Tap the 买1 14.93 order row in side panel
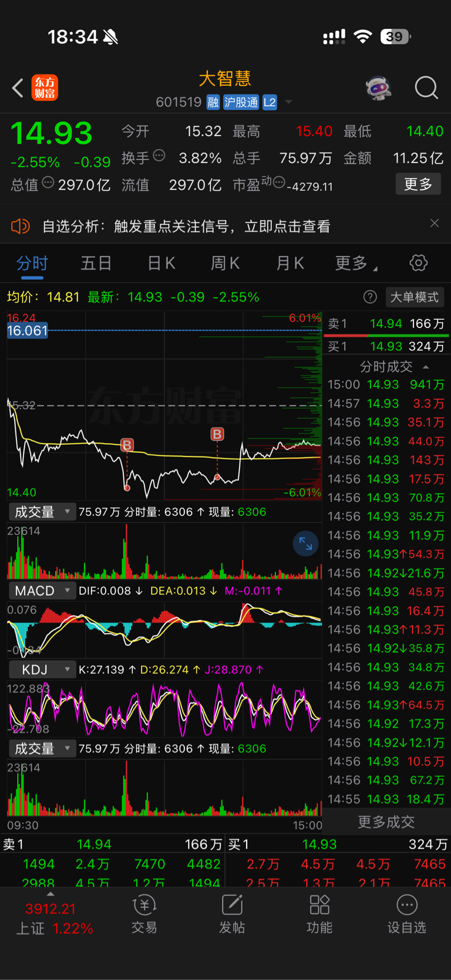The image size is (451, 980). point(386,346)
